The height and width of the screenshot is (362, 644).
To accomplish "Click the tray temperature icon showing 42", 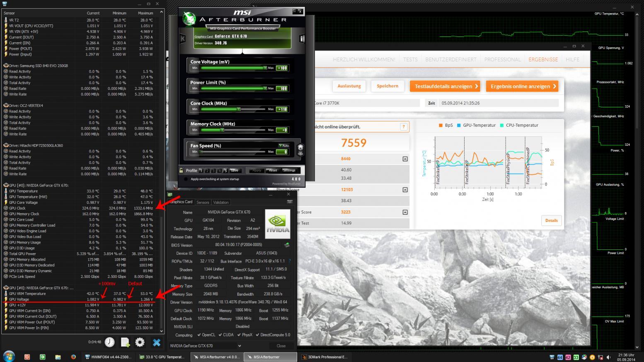I will pos(568,357).
